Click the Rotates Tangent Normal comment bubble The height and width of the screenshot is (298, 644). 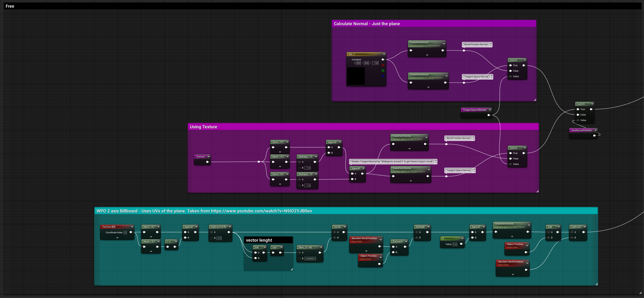click(392, 161)
